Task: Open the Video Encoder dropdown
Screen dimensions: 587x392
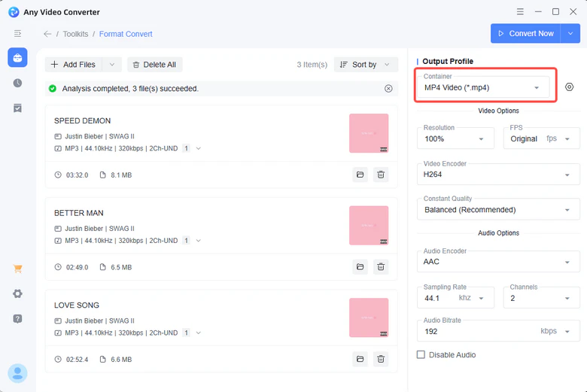Action: point(499,174)
